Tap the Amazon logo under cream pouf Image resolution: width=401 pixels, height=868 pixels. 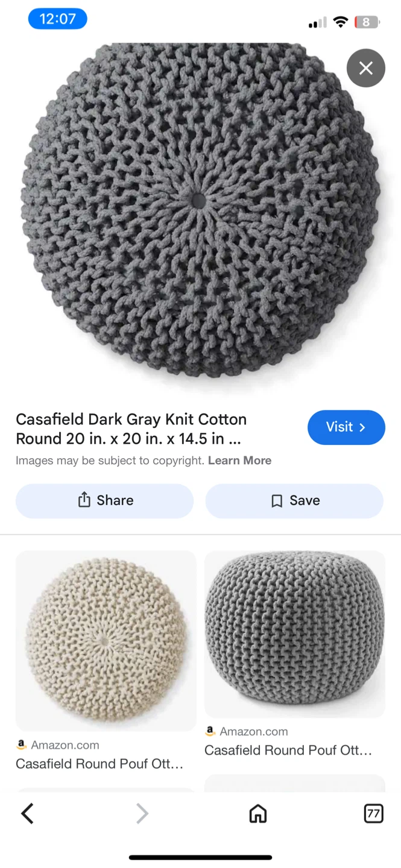click(x=22, y=745)
